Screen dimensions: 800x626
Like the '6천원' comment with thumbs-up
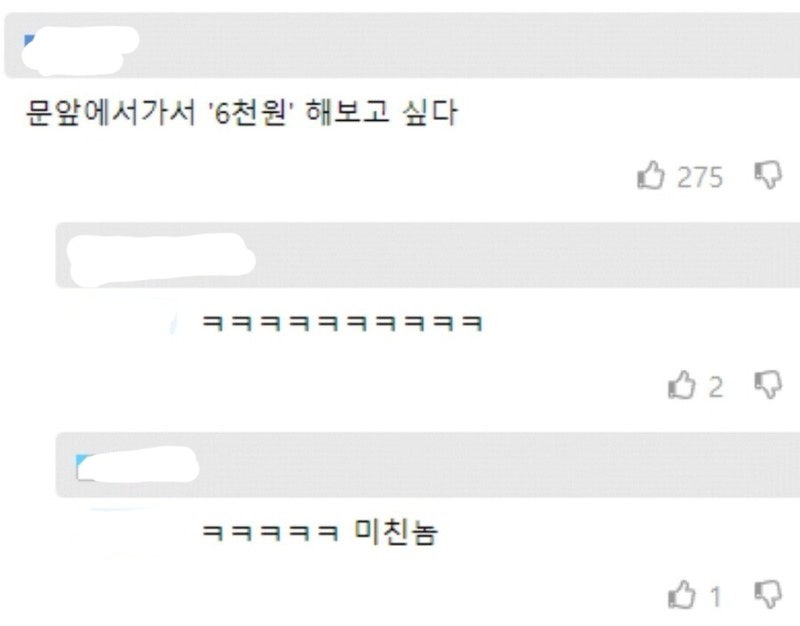(651, 176)
